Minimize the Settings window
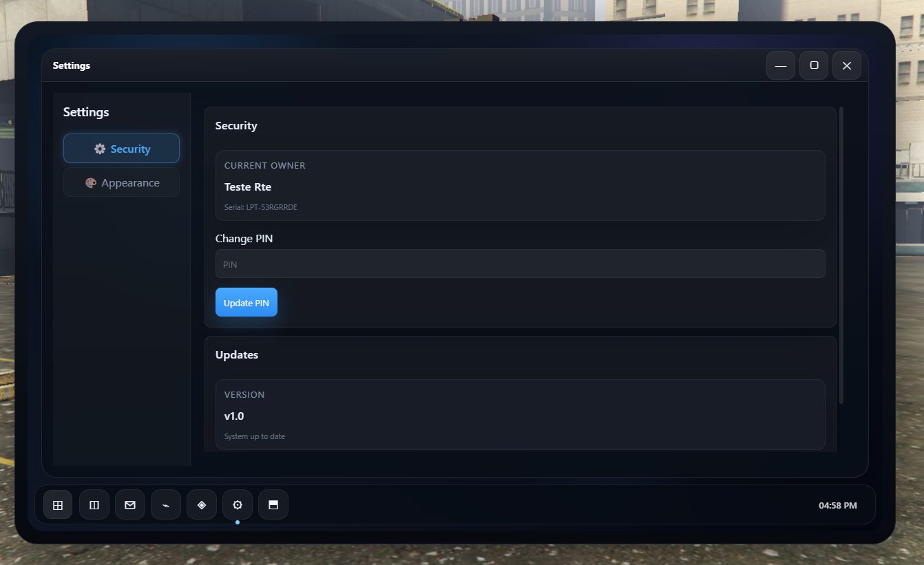Viewport: 924px width, 565px height. click(781, 65)
